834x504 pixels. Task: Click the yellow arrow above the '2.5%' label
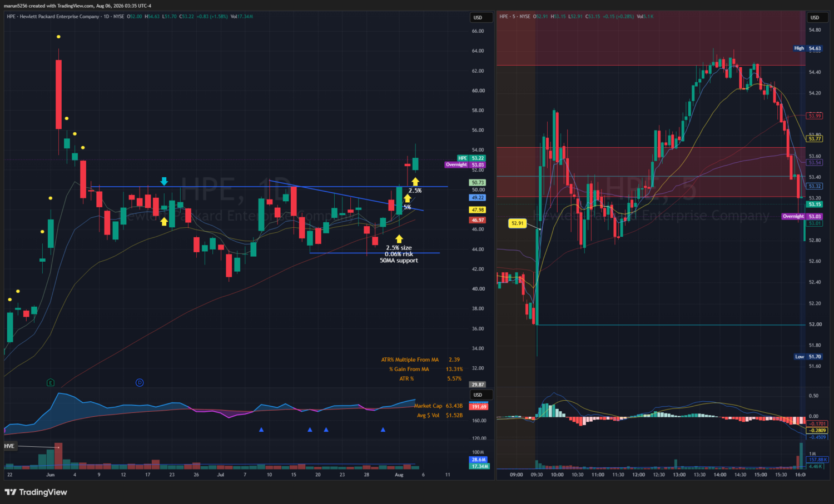point(415,182)
